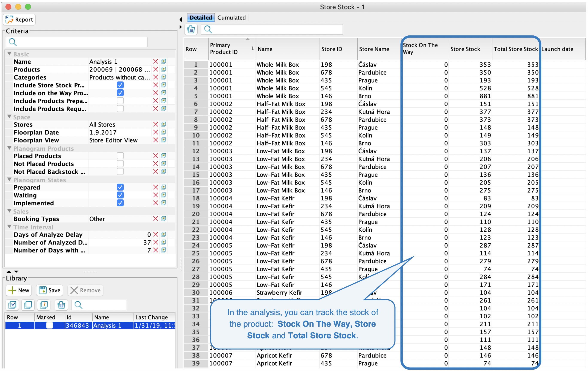This screenshot has width=588, height=371.
Task: Uncheck the Include Store Stock checkbox
Action: pos(120,85)
